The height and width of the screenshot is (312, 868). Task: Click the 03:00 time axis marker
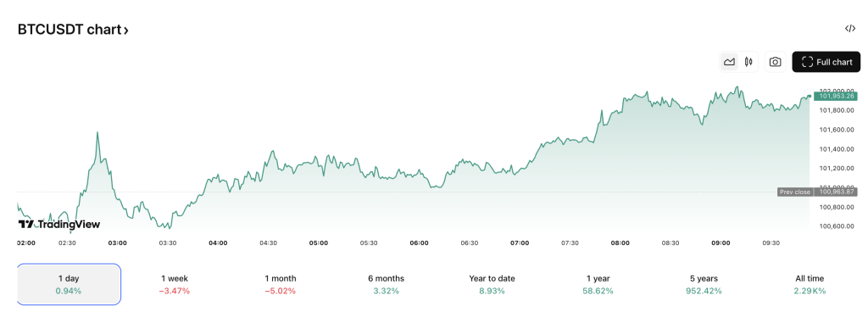(x=117, y=242)
